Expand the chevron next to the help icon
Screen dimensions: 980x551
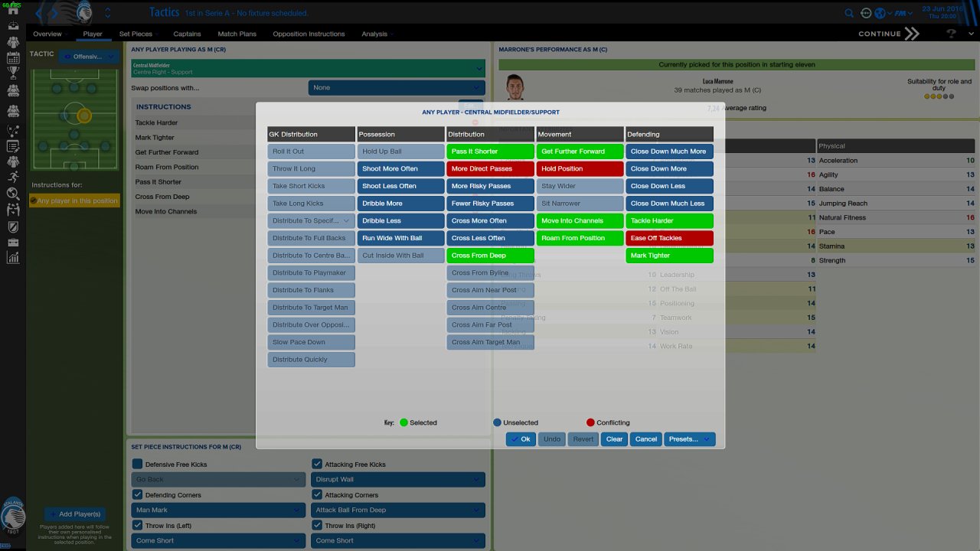[x=970, y=34]
